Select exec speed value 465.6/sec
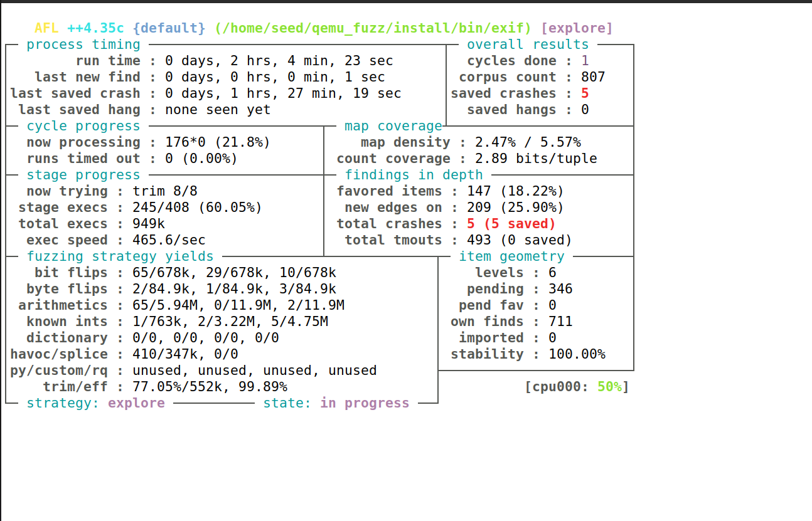 (x=169, y=240)
